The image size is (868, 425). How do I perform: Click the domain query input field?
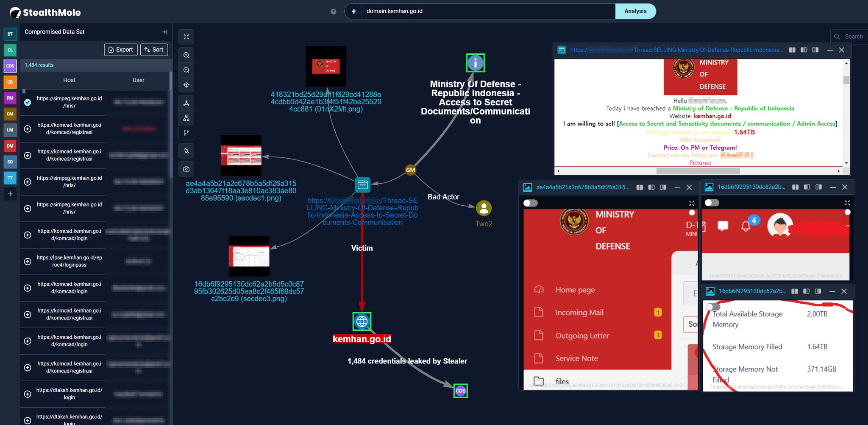(x=487, y=11)
